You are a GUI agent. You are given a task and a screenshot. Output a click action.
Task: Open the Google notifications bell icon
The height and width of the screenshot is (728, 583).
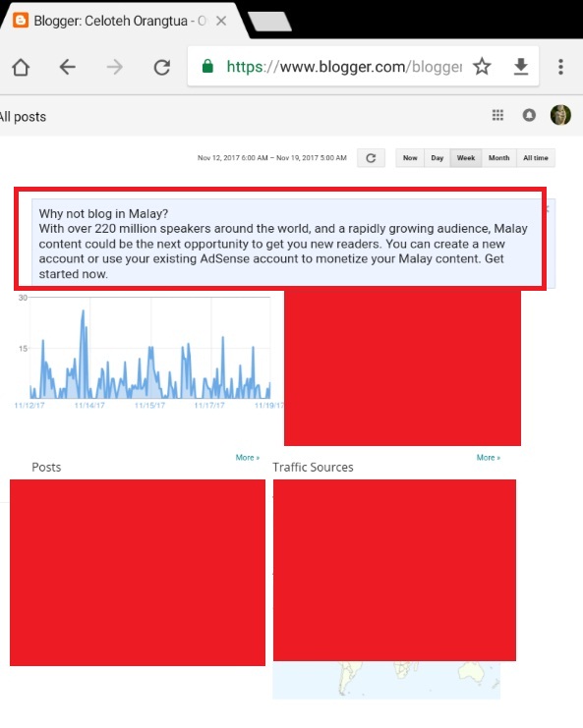(529, 115)
